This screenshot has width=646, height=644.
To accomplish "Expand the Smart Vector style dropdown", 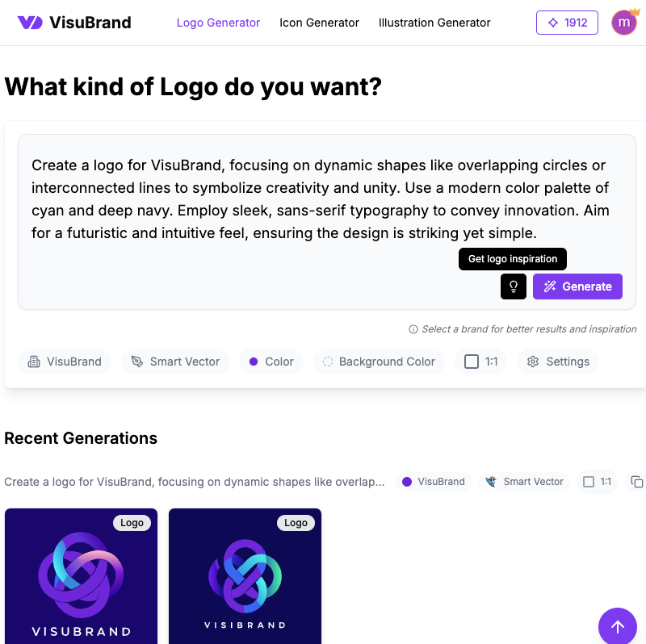I will point(175,362).
